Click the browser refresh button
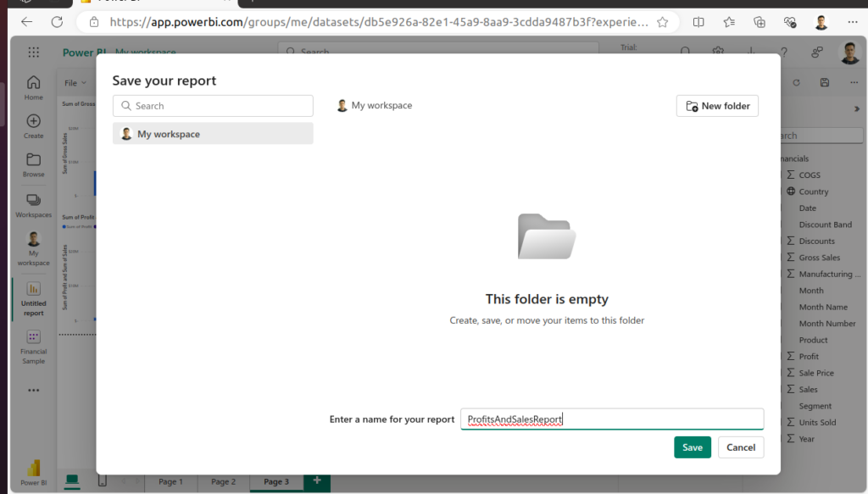Image resolution: width=868 pixels, height=494 pixels. click(57, 22)
